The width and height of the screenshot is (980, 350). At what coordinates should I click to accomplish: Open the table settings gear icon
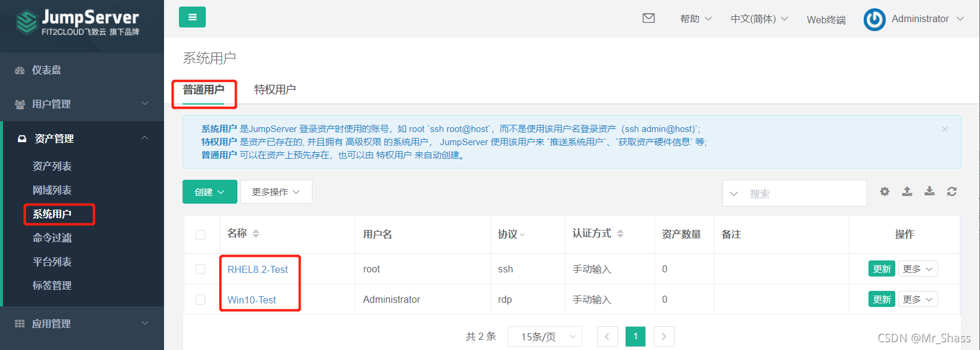pyautogui.click(x=885, y=192)
